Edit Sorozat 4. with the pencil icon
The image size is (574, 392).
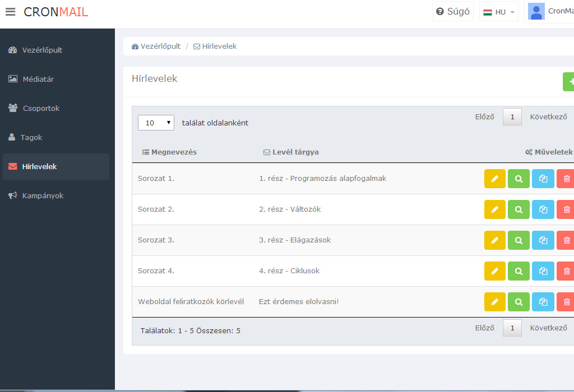click(494, 271)
